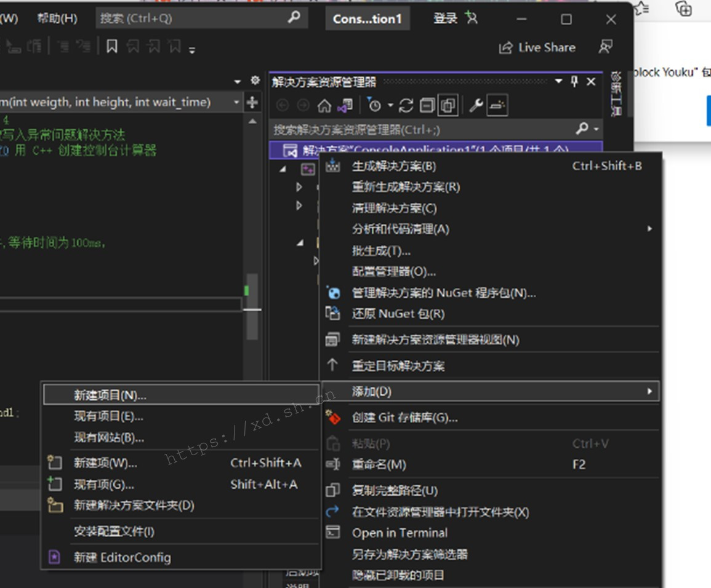Toggle Show All Files in Solution Explorer
Screen dimensions: 711x588
(x=448, y=106)
